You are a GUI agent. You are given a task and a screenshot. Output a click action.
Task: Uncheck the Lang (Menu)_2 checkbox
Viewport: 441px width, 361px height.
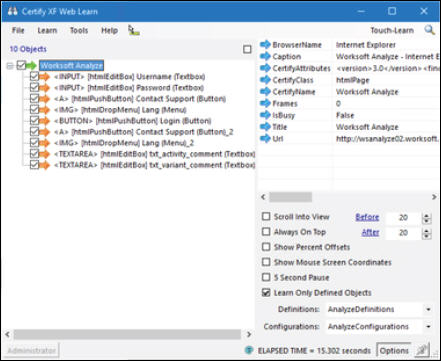(34, 142)
